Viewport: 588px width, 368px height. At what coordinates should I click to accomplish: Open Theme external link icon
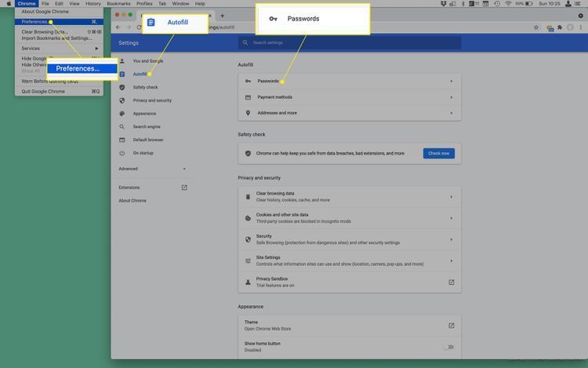451,326
